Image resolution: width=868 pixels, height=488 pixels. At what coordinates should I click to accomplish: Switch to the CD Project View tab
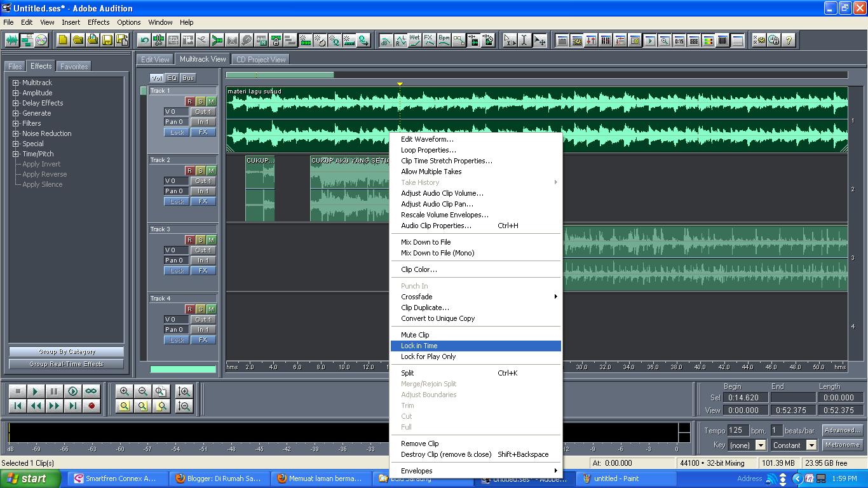(x=261, y=60)
